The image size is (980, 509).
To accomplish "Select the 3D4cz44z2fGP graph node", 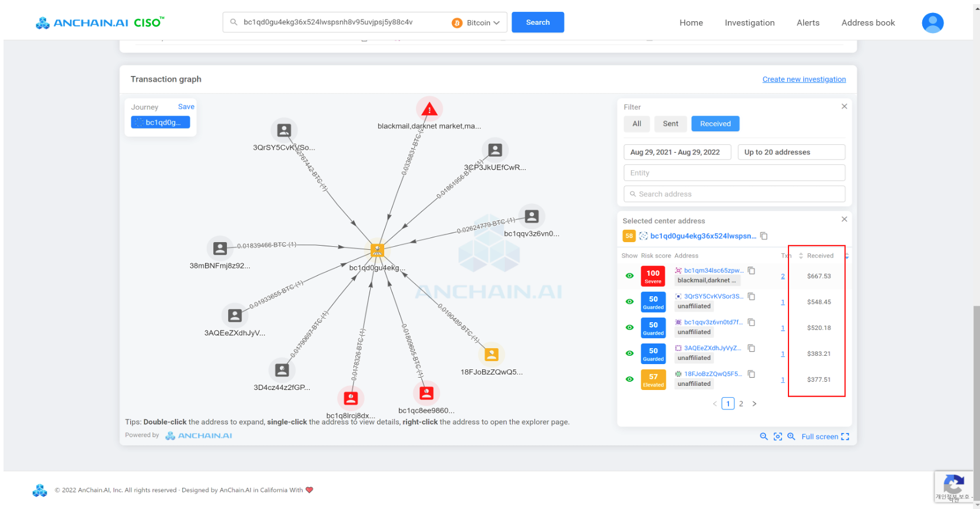I will coord(282,370).
